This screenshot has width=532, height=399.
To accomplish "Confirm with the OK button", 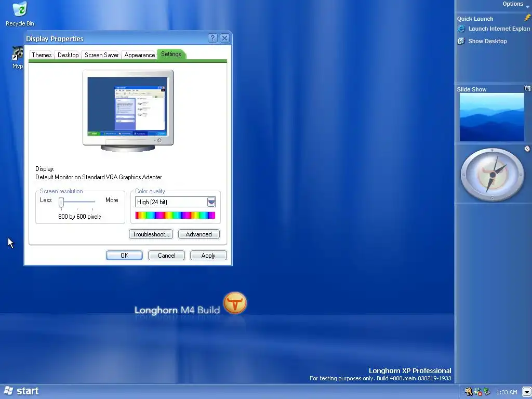I will point(124,256).
